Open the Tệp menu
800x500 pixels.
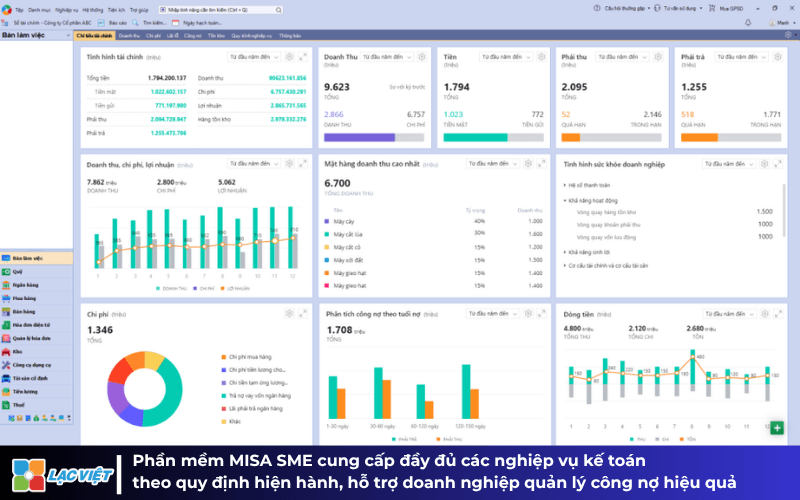pyautogui.click(x=19, y=10)
